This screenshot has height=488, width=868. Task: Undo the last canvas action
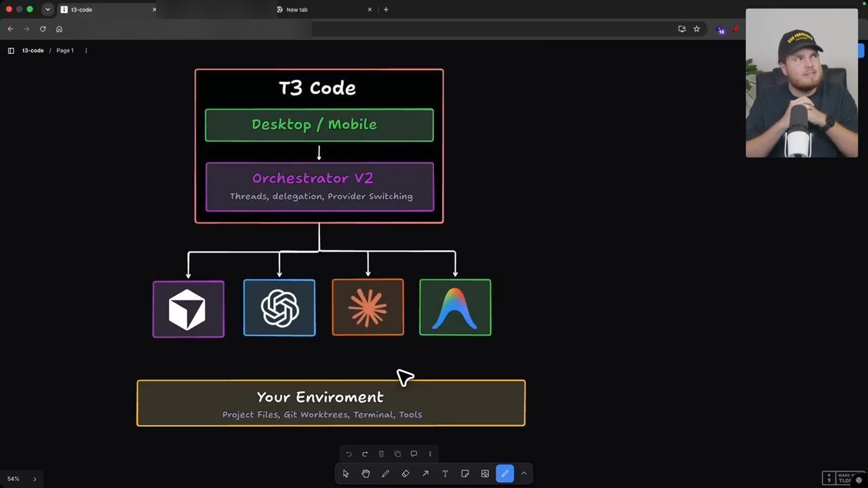pos(349,454)
